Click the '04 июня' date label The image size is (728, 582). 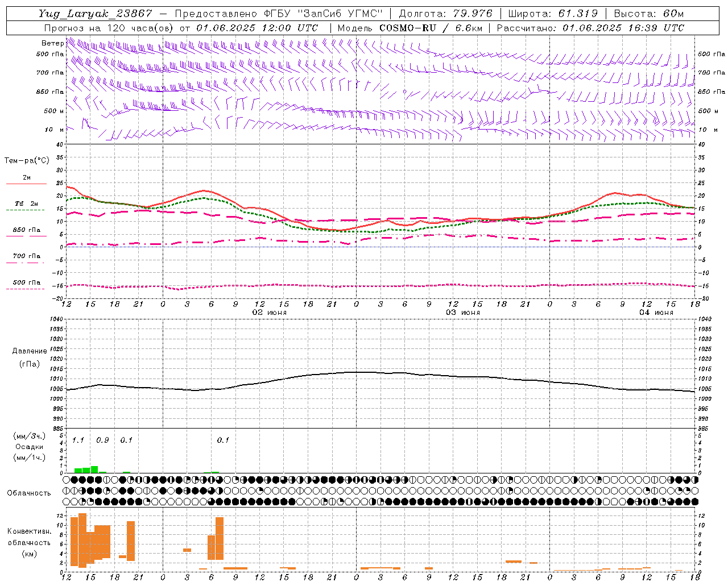click(656, 313)
